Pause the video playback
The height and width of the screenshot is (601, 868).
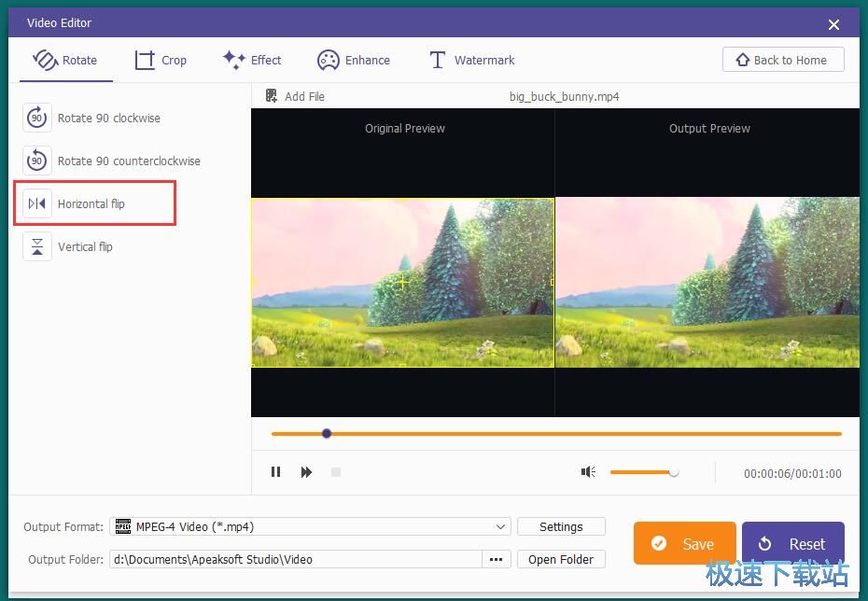[275, 472]
